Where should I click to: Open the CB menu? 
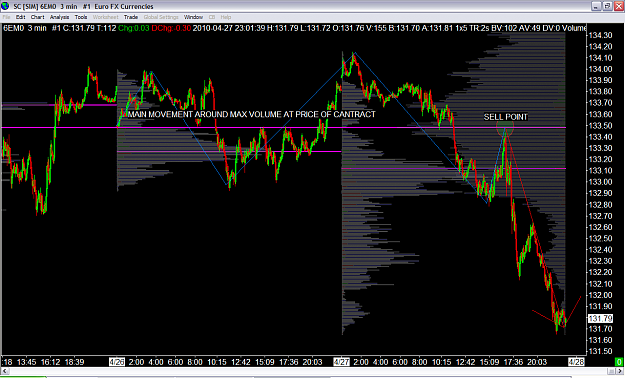tap(212, 17)
